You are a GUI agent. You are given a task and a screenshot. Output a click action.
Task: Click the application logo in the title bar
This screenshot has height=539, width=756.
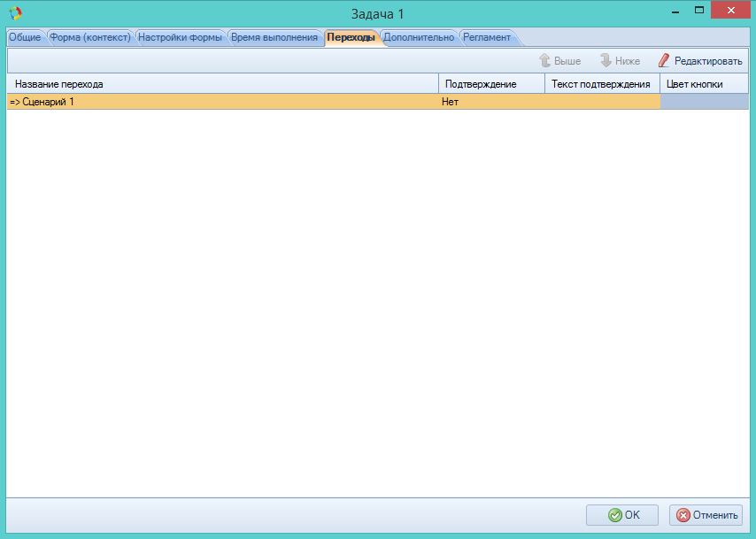(x=16, y=13)
